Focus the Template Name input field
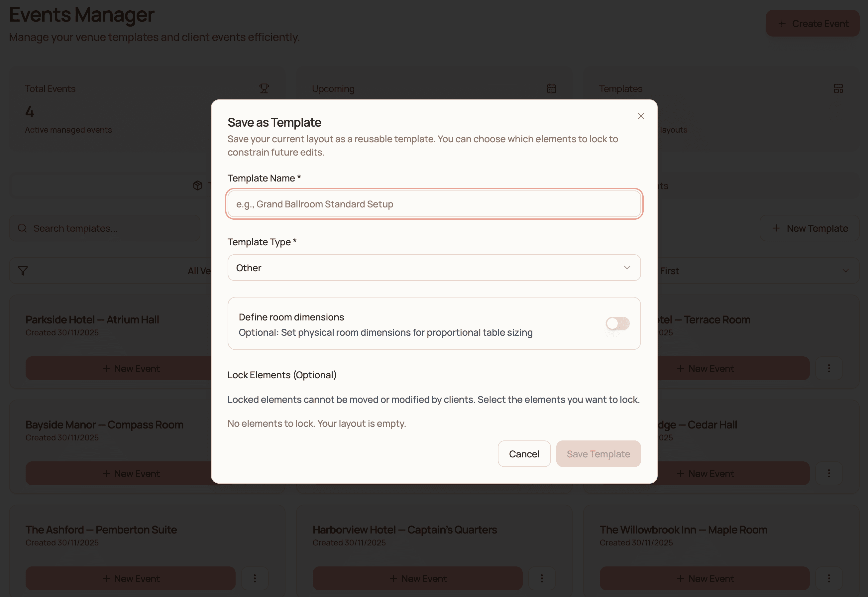This screenshot has height=597, width=868. 434,204
